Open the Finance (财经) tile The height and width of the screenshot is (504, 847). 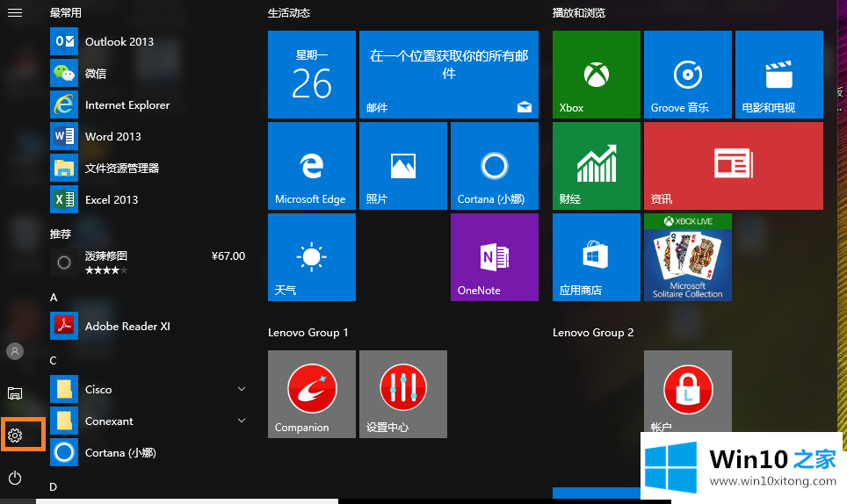(597, 166)
